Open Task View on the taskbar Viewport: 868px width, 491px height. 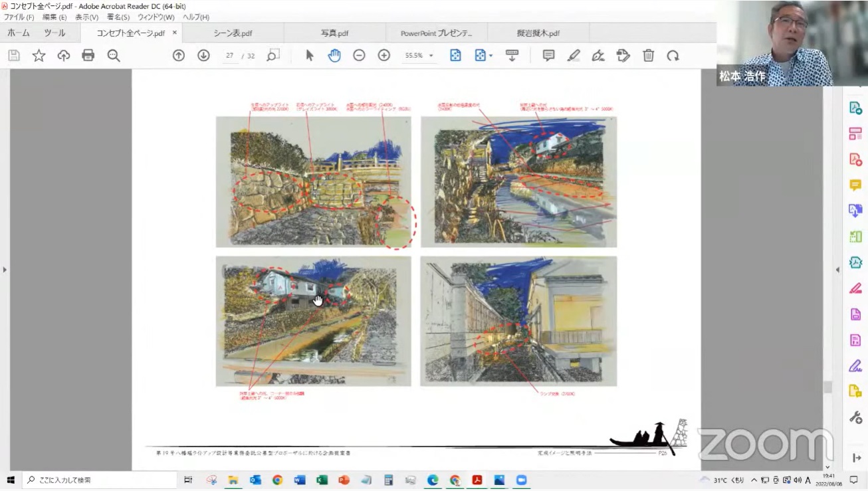(x=188, y=480)
